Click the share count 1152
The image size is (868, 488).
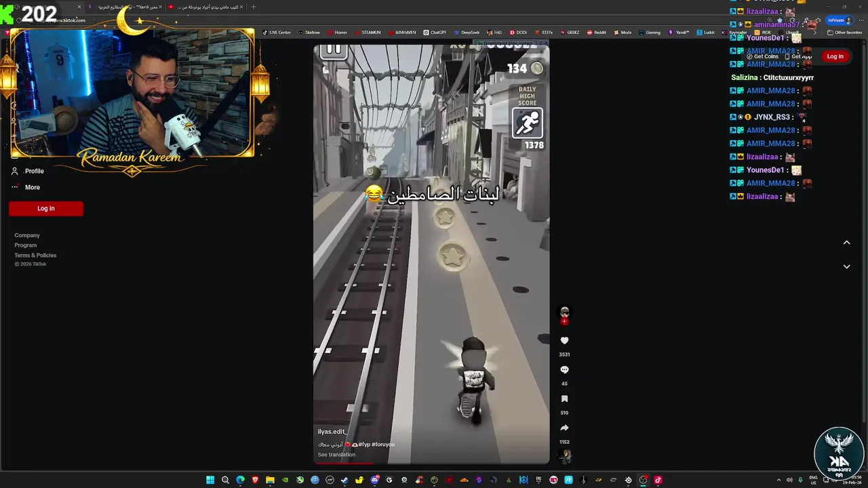(564, 442)
